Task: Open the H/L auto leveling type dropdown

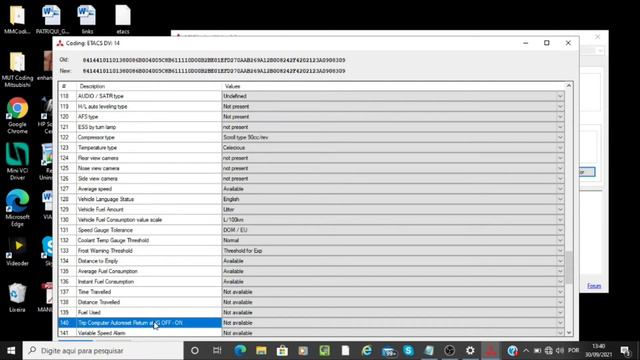Action: click(x=560, y=106)
